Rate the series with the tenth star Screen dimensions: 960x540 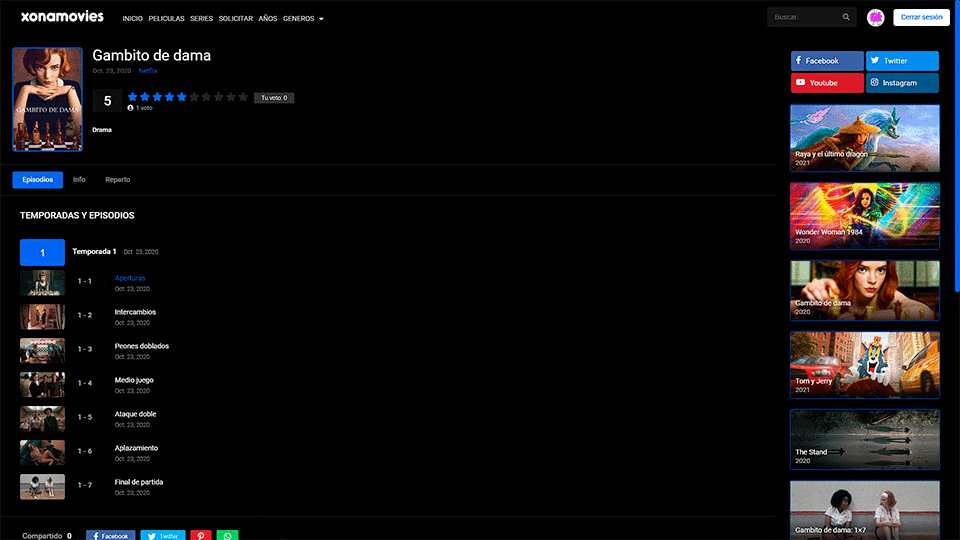243,97
